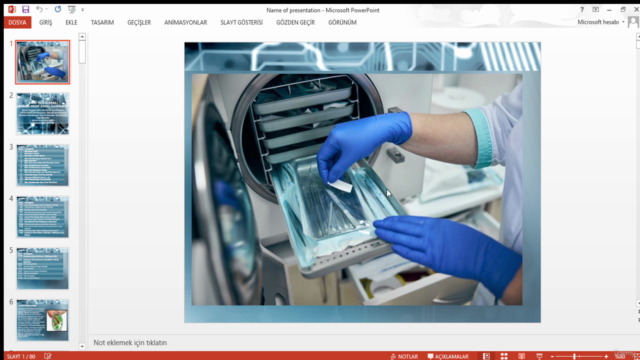The height and width of the screenshot is (360, 640).
Task: Open the SLAYT GÖSTERİSİ ribbon tab
Action: pyautogui.click(x=242, y=22)
